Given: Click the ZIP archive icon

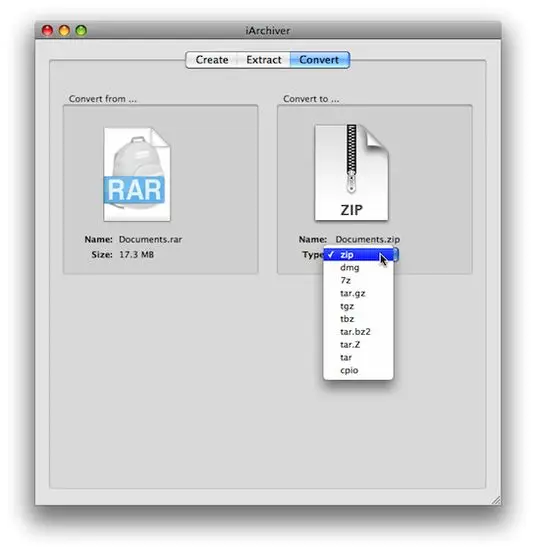Looking at the screenshot, I should point(351,172).
